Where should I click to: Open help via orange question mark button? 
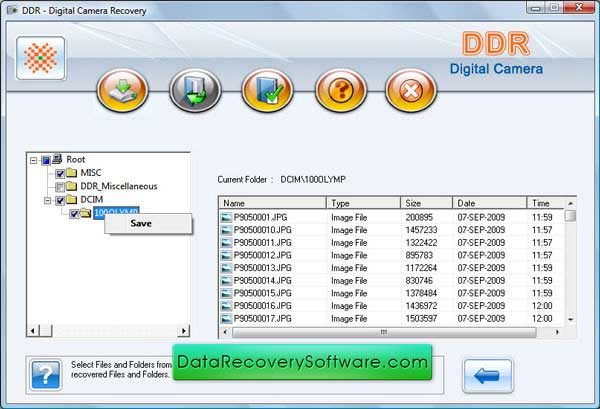341,90
